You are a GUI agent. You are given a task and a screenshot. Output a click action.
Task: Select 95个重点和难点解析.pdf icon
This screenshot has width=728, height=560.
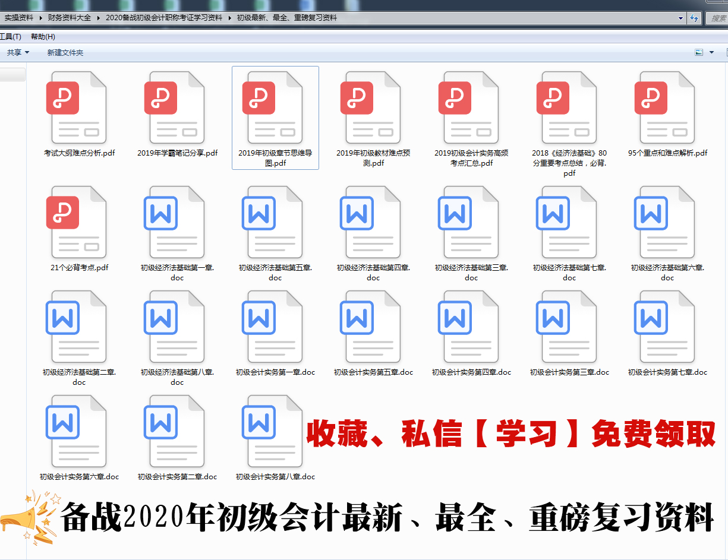666,107
